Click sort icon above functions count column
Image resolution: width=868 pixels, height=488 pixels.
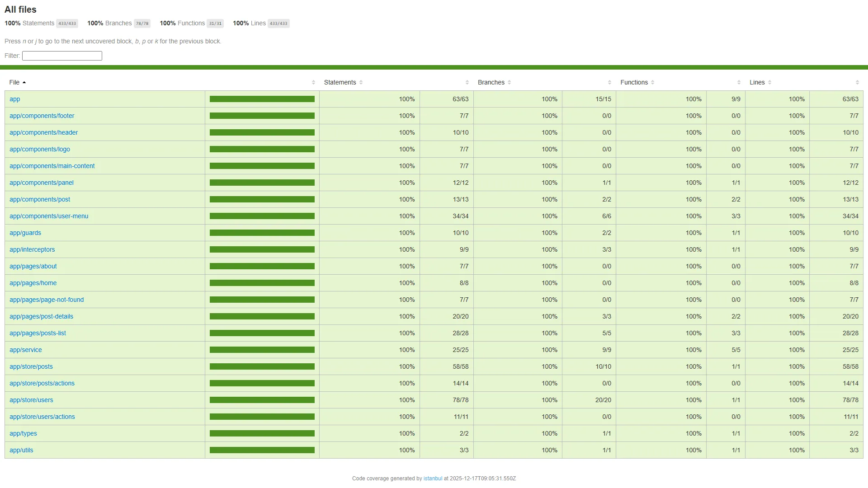tap(739, 82)
